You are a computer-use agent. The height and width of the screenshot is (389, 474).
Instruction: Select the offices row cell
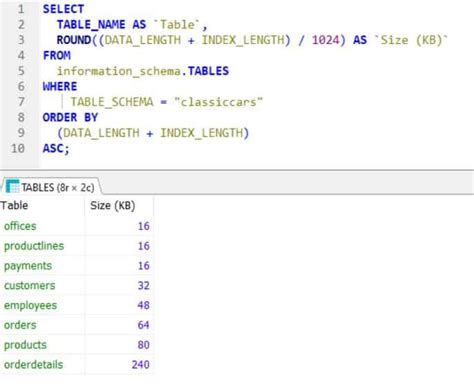pyautogui.click(x=42, y=226)
